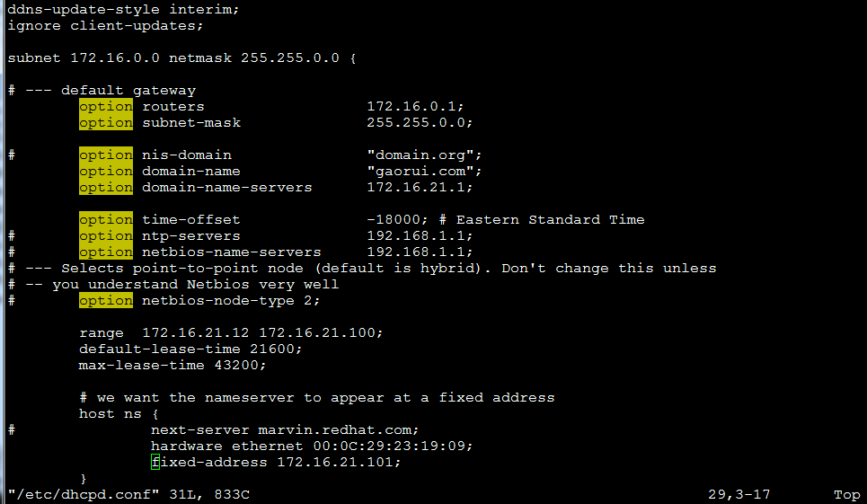The width and height of the screenshot is (867, 504).
Task: Click the subnet 172.16.0.0 declaration line
Action: [181, 58]
